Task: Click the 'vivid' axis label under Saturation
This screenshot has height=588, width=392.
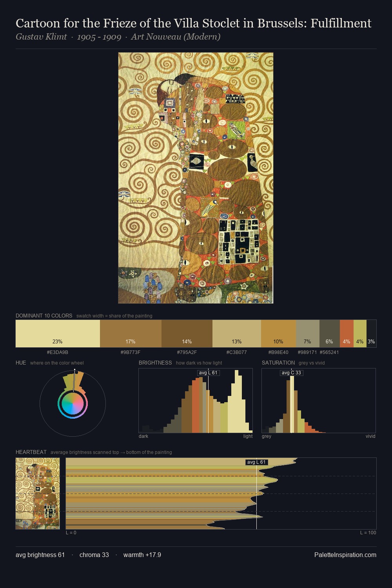Action: click(x=370, y=436)
